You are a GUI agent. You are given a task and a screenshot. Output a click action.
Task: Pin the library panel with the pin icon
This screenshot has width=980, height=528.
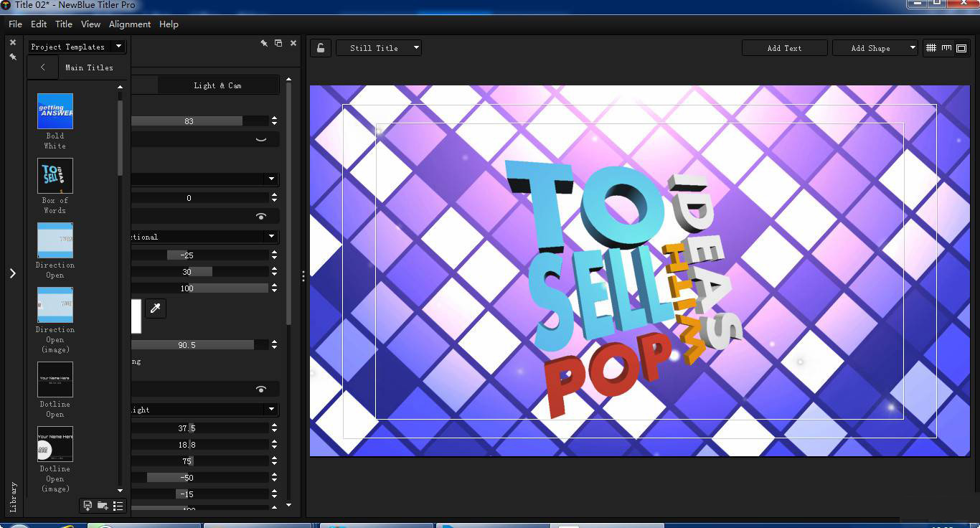click(13, 56)
